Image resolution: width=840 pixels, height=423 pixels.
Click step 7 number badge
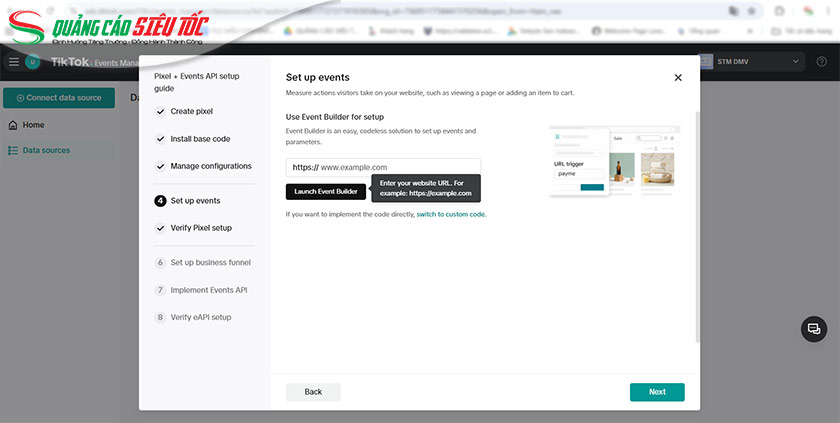pos(160,290)
